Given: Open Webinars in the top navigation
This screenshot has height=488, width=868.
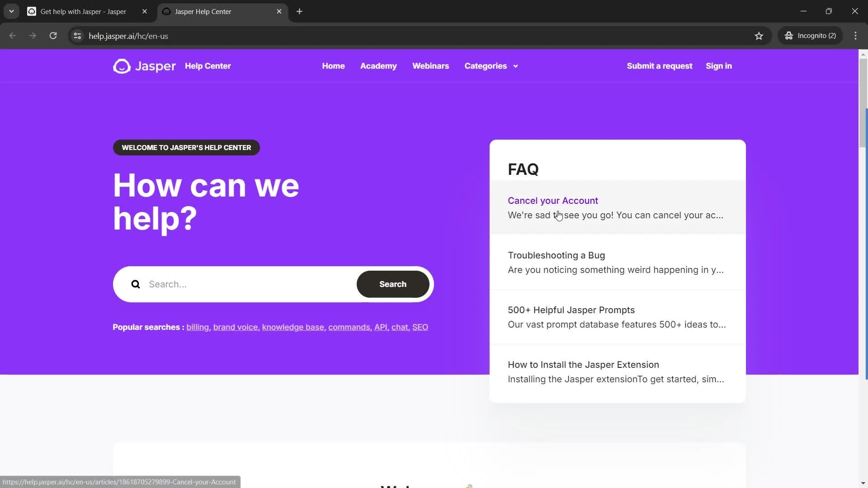Looking at the screenshot, I should (430, 66).
